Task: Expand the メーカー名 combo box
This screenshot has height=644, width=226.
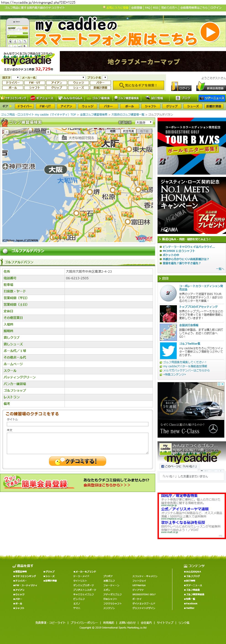Action: pos(61,78)
